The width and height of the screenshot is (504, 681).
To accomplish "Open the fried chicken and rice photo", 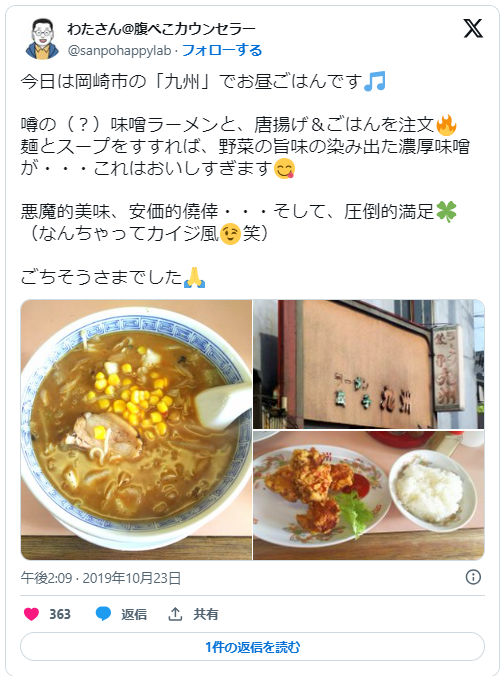I will click(369, 495).
